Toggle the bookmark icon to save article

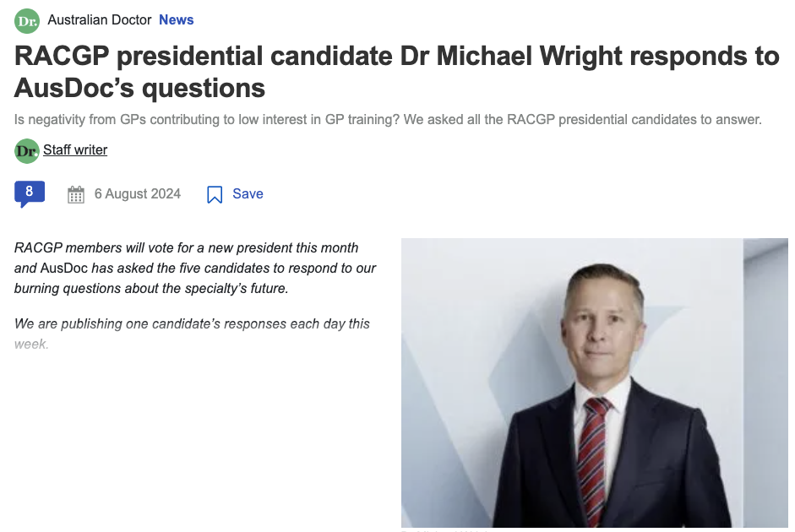point(215,194)
